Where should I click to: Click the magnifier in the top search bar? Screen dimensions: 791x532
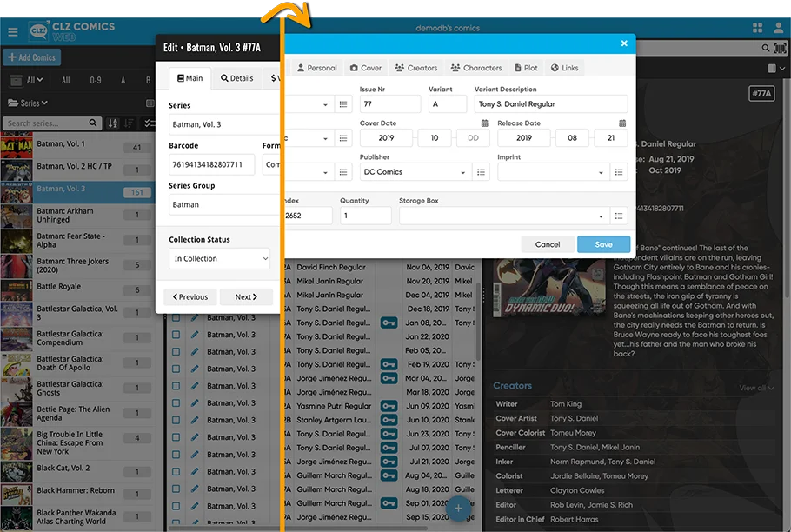pyautogui.click(x=765, y=48)
